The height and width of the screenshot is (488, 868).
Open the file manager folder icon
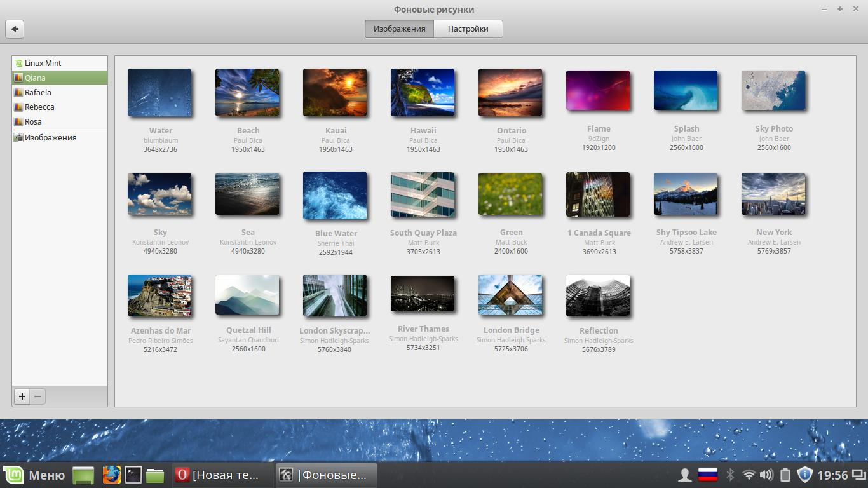click(x=155, y=475)
